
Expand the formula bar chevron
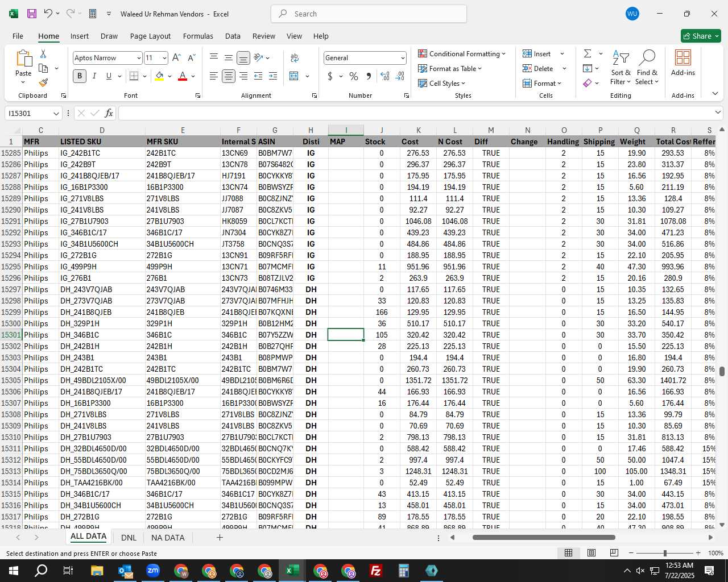click(x=718, y=113)
